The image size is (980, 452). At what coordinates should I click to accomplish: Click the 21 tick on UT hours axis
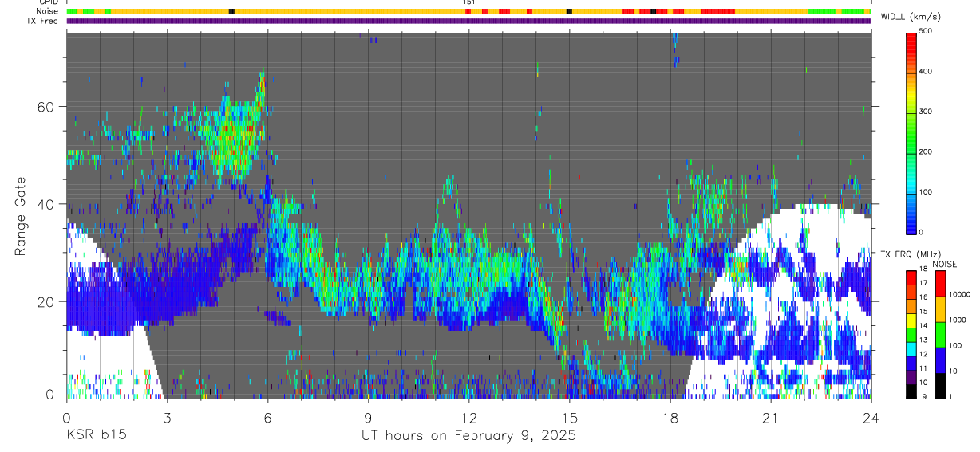point(770,417)
